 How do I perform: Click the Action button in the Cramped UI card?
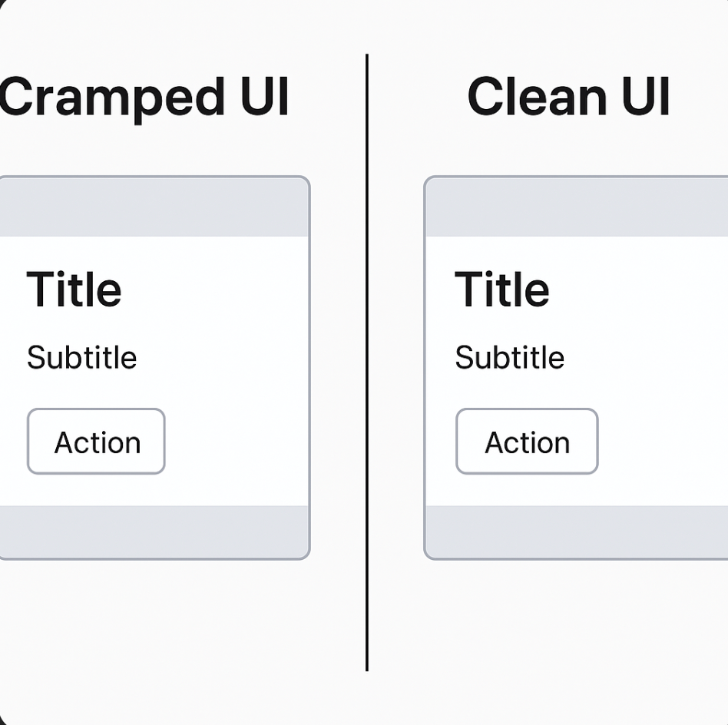click(x=96, y=442)
